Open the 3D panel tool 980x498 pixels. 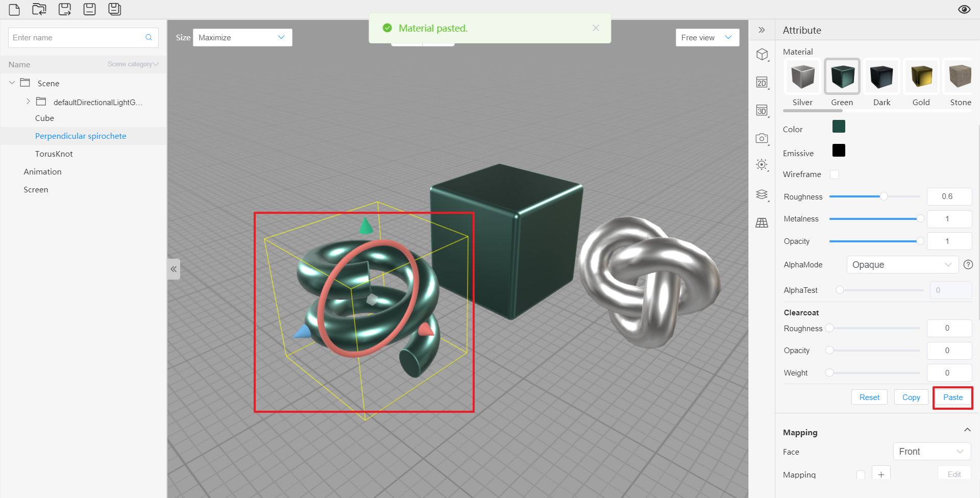pyautogui.click(x=762, y=111)
